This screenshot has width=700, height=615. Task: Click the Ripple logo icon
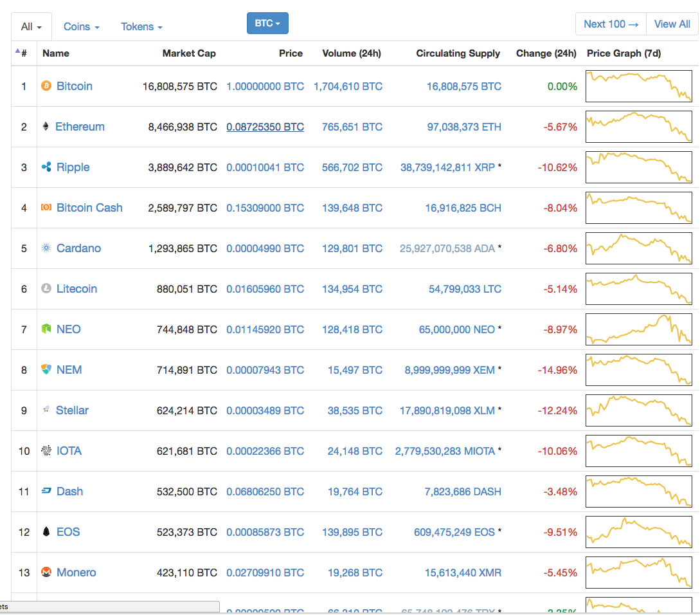(x=46, y=167)
